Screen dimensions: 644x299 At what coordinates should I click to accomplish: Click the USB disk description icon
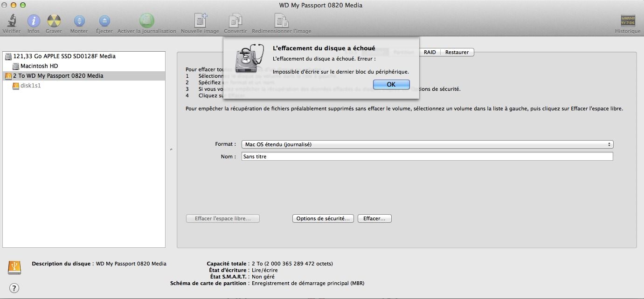tap(14, 267)
